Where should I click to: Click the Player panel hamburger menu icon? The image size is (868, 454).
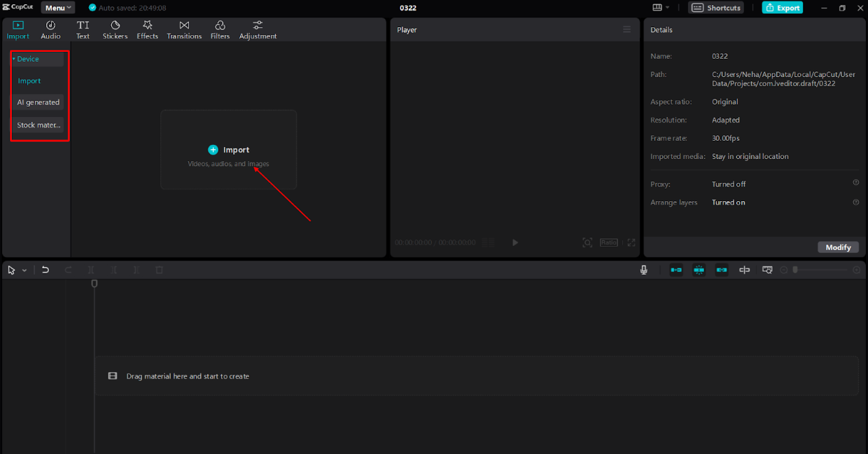point(627,29)
